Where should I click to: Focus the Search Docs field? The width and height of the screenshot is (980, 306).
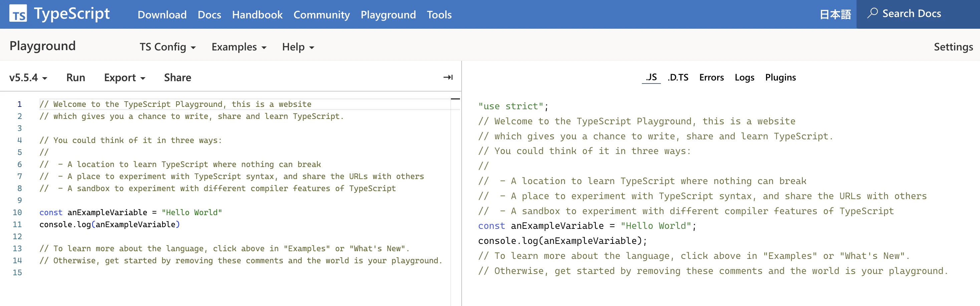click(x=918, y=14)
